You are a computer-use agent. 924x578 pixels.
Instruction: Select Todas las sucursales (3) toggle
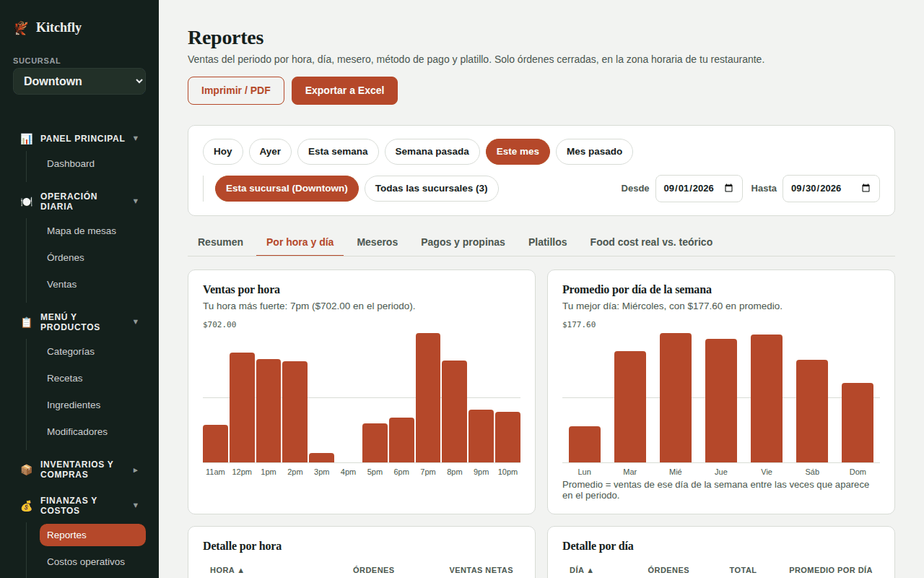(432, 189)
